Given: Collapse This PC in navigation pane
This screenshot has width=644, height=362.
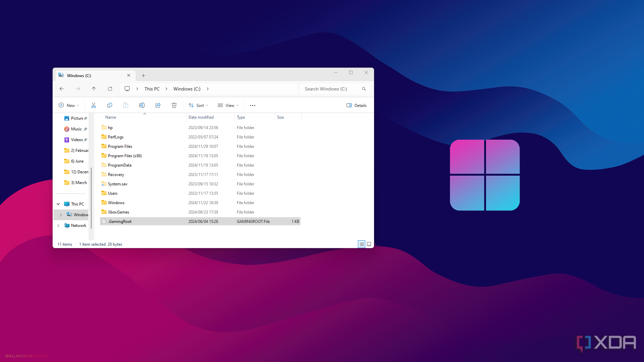Looking at the screenshot, I should [x=58, y=204].
